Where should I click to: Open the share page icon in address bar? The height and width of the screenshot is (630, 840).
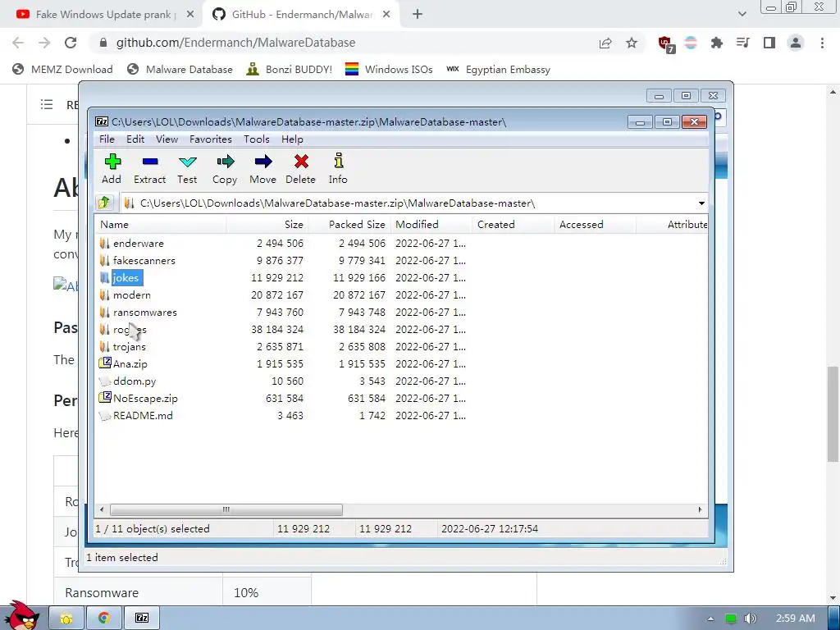tap(605, 43)
